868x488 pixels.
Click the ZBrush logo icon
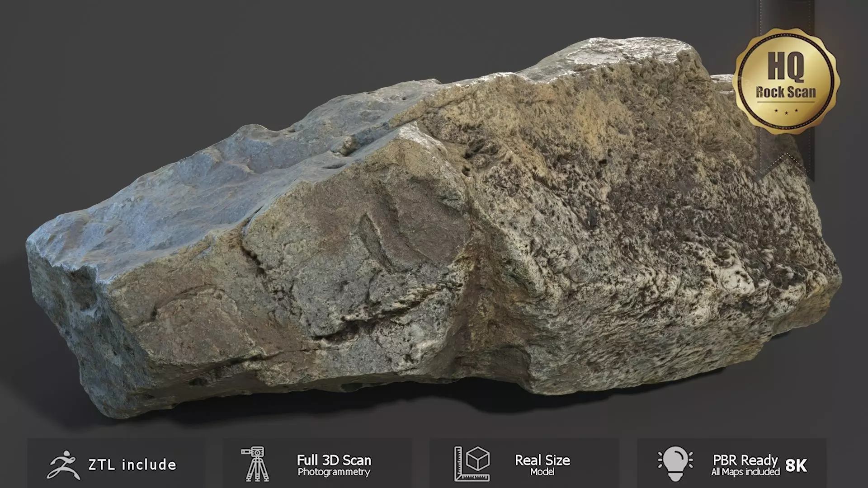point(63,465)
